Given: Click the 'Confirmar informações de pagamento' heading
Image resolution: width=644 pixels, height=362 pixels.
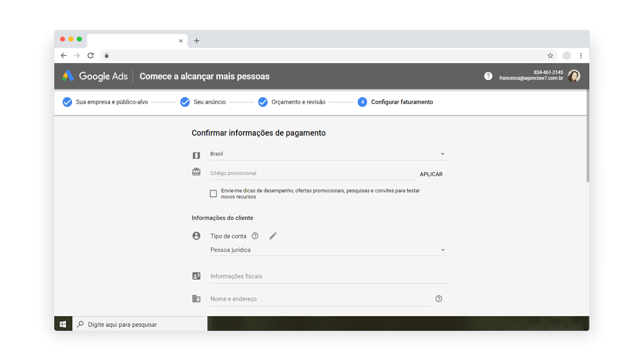Looking at the screenshot, I should click(258, 133).
